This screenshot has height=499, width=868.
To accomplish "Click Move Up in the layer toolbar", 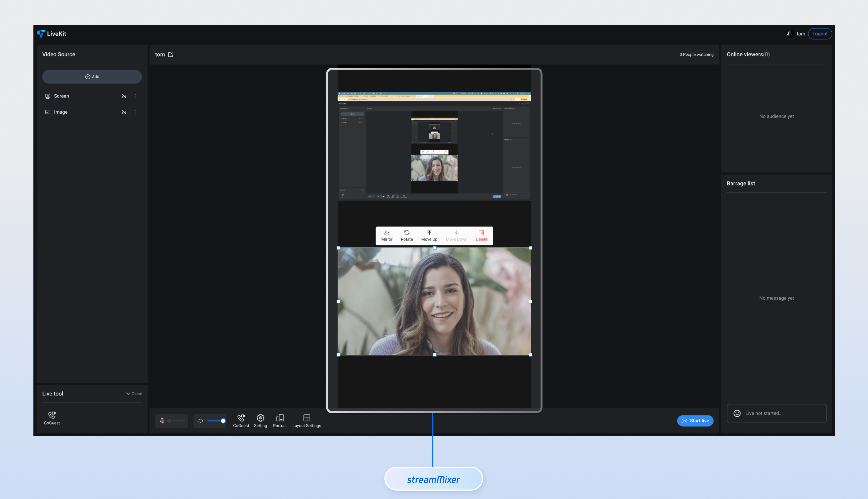I will [429, 235].
